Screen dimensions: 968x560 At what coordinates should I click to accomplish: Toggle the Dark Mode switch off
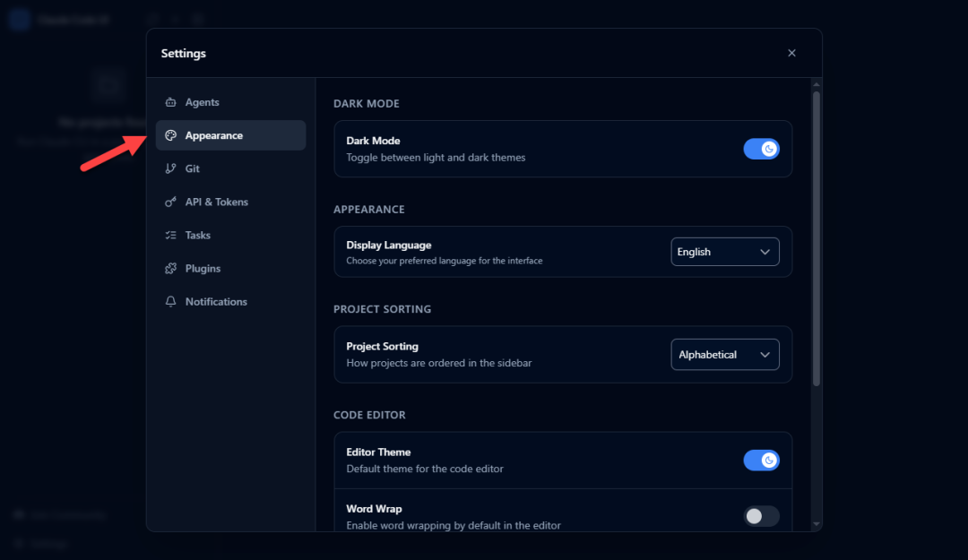tap(761, 149)
